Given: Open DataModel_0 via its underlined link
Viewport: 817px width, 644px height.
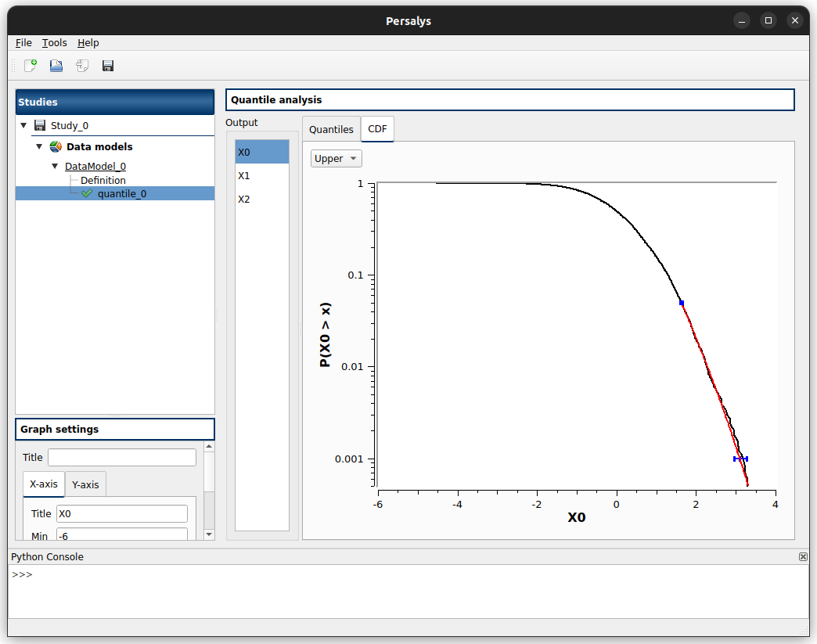Looking at the screenshot, I should [95, 166].
